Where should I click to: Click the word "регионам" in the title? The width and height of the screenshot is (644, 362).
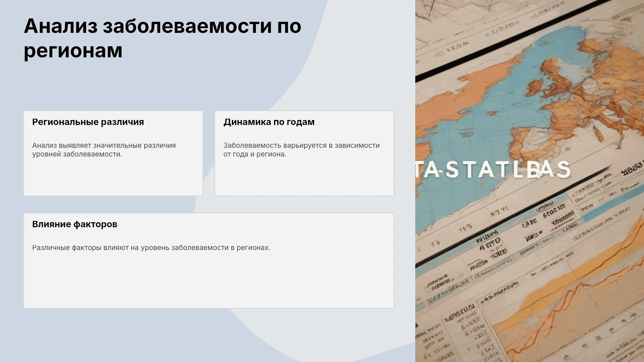coord(73,51)
